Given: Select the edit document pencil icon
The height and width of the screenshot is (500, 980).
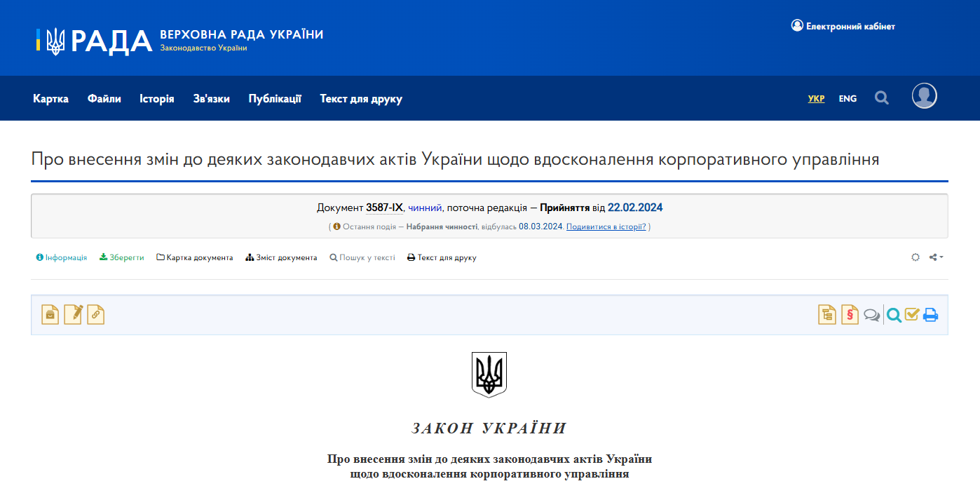Looking at the screenshot, I should pyautogui.click(x=73, y=314).
